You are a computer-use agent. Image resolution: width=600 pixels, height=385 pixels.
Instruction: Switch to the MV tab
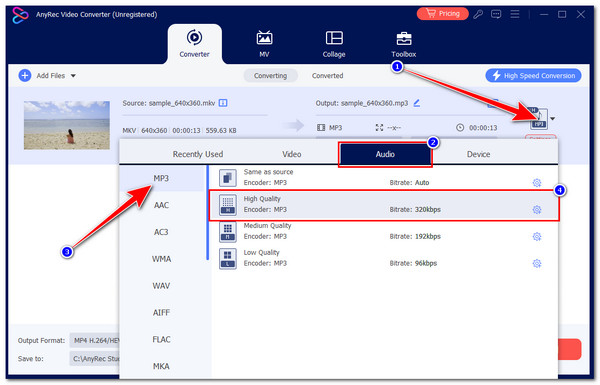(264, 44)
